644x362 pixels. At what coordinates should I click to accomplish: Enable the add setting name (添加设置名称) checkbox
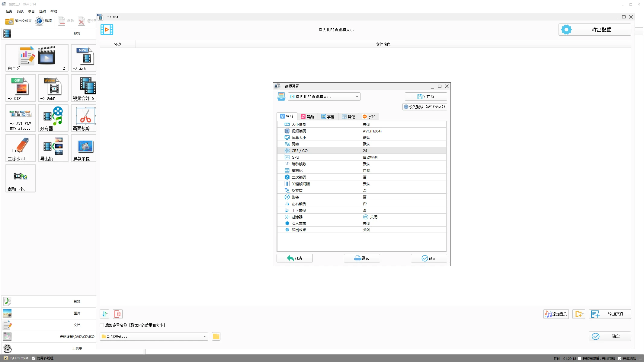pos(102,325)
